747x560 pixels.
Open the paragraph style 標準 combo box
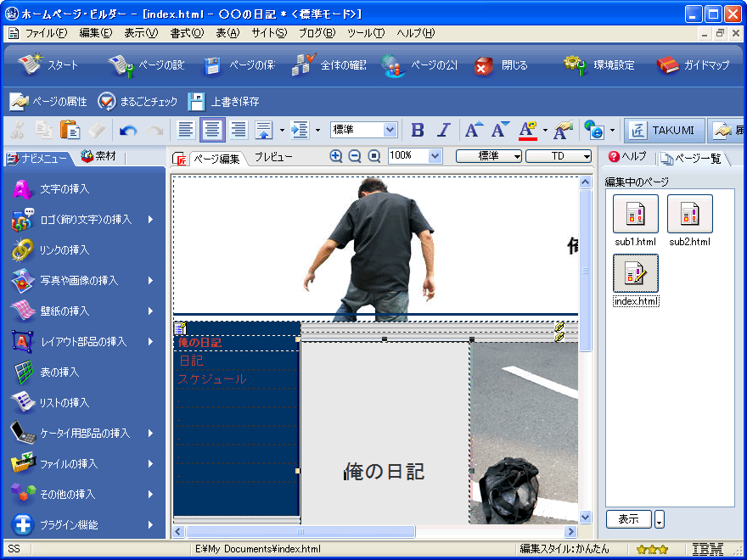click(363, 130)
